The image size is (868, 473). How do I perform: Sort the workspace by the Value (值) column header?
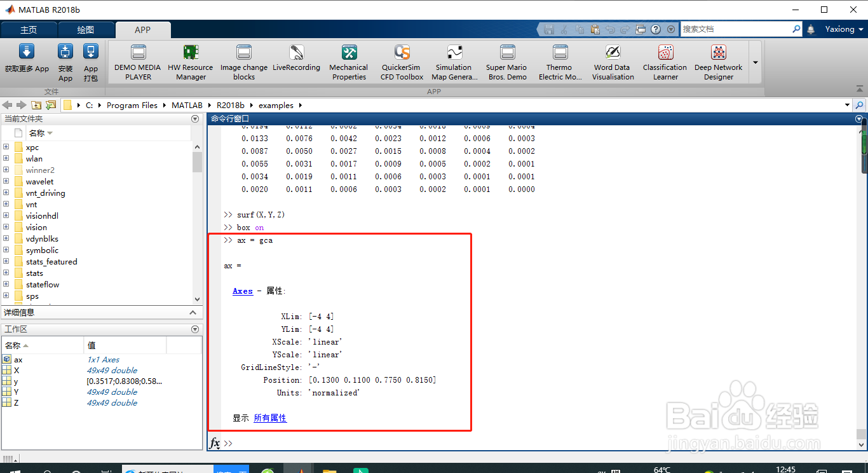click(125, 345)
